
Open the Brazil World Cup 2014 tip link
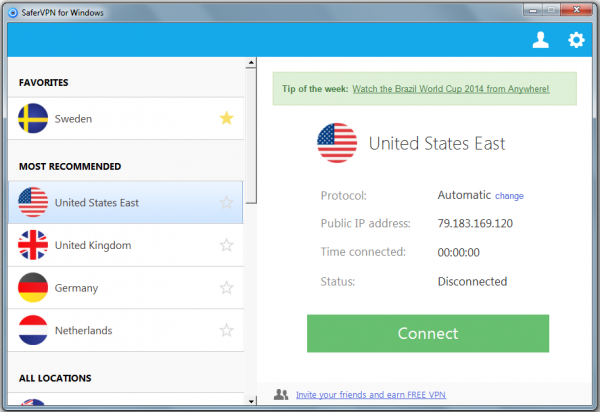[x=451, y=89]
